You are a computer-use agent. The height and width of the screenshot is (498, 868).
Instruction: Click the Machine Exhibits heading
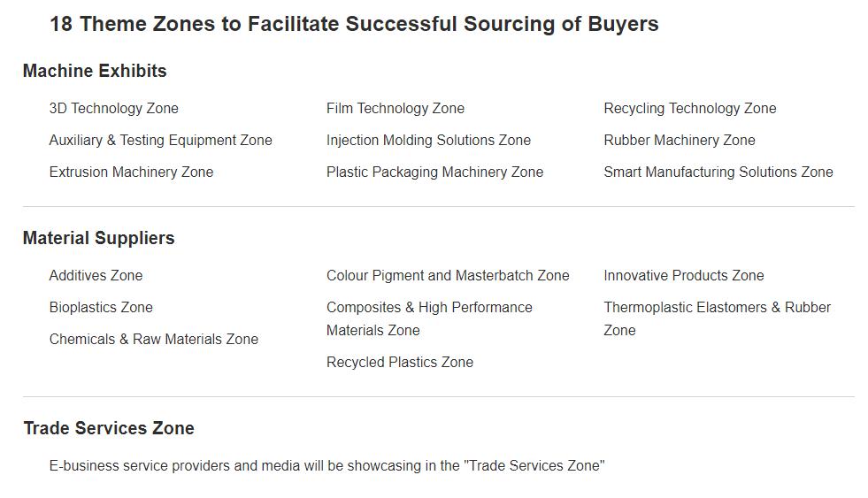[95, 71]
